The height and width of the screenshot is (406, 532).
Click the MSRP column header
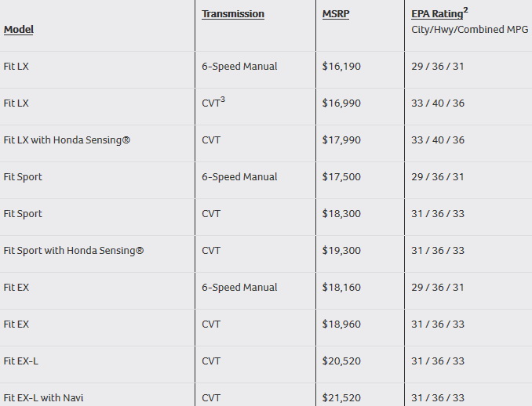tap(336, 14)
